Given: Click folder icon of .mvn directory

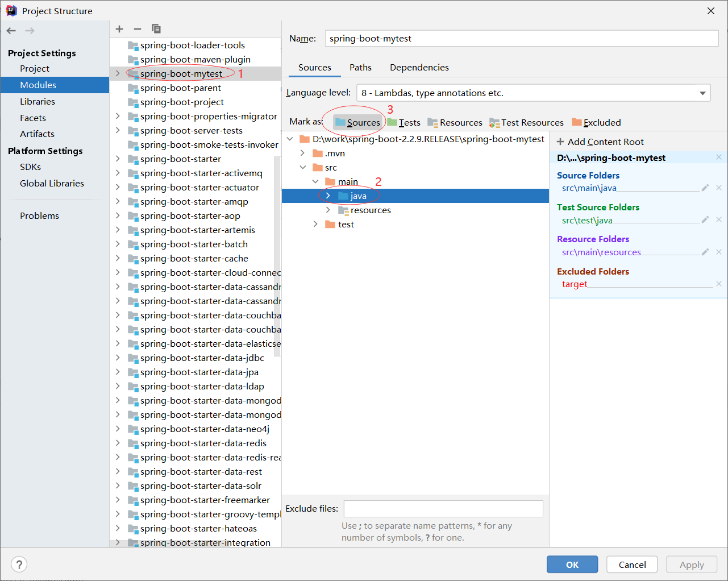Looking at the screenshot, I should click(x=318, y=153).
